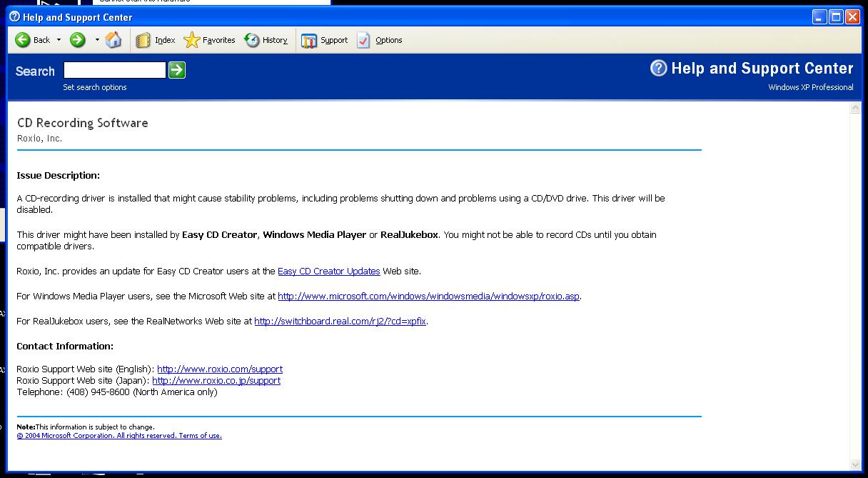Click the scrollbar up arrow

pos(855,109)
